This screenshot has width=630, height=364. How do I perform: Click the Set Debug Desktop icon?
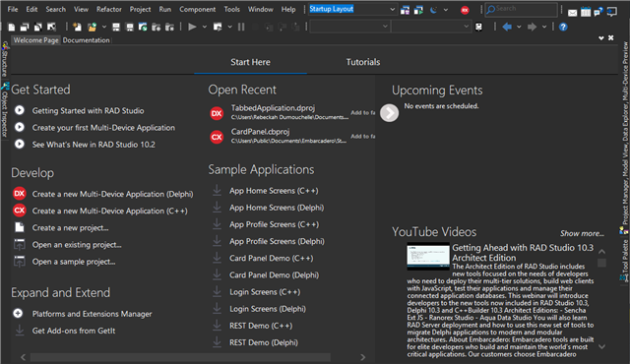[418, 10]
